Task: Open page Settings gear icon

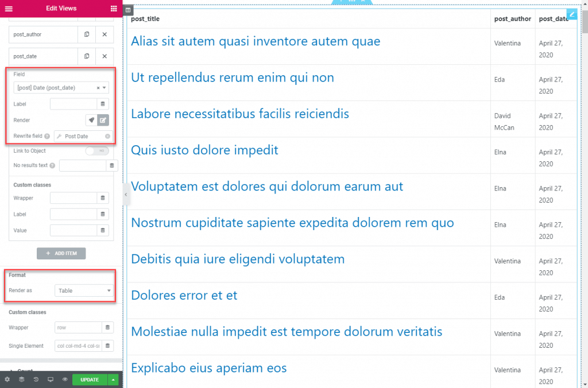Action: (x=7, y=379)
